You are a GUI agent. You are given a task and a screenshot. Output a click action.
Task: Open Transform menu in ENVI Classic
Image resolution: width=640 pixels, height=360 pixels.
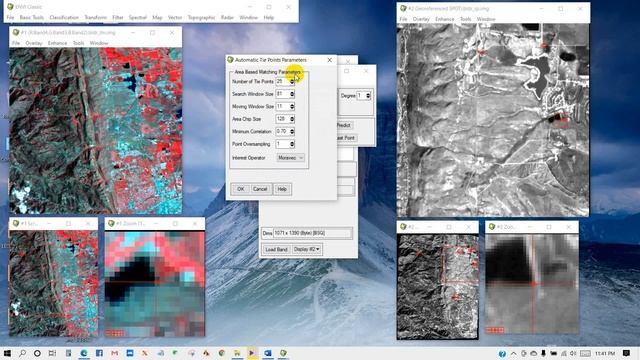tap(95, 18)
